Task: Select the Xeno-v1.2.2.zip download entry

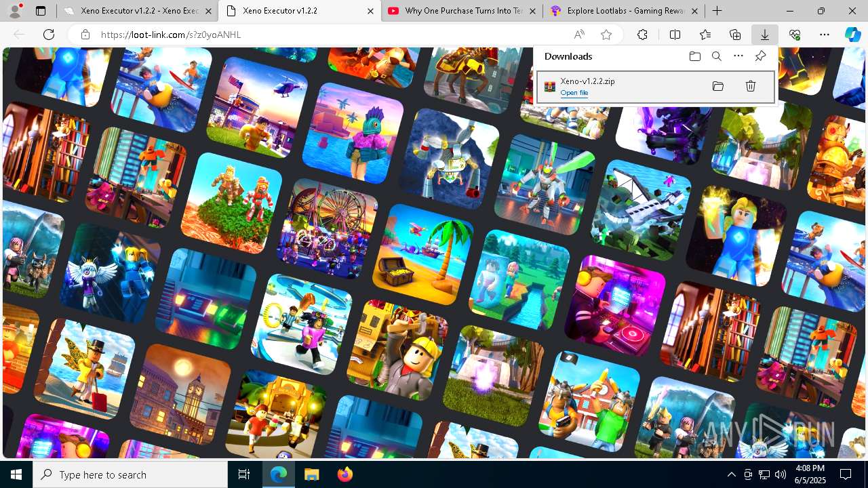Action: 656,86
